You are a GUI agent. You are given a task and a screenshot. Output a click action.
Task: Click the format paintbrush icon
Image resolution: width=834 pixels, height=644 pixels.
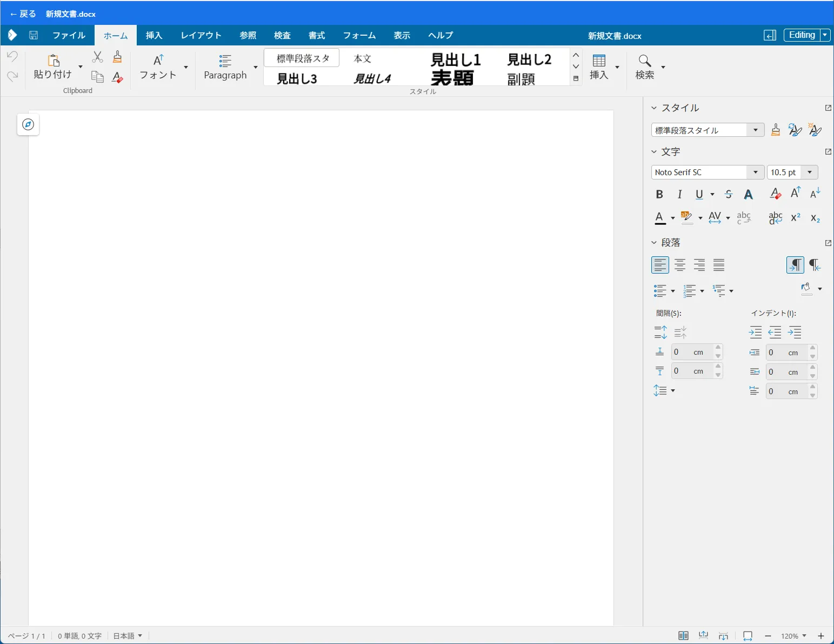click(776, 129)
